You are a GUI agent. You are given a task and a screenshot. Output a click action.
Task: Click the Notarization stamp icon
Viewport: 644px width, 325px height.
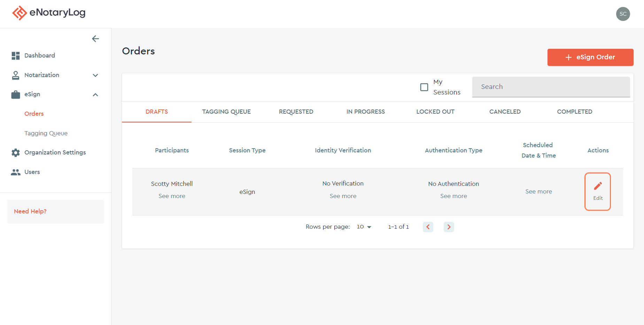[x=16, y=75]
